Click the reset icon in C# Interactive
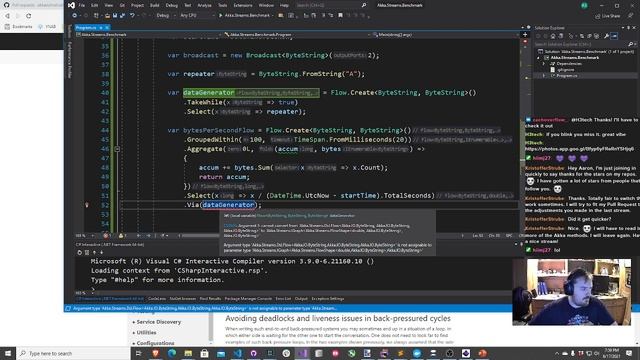 (x=79, y=252)
